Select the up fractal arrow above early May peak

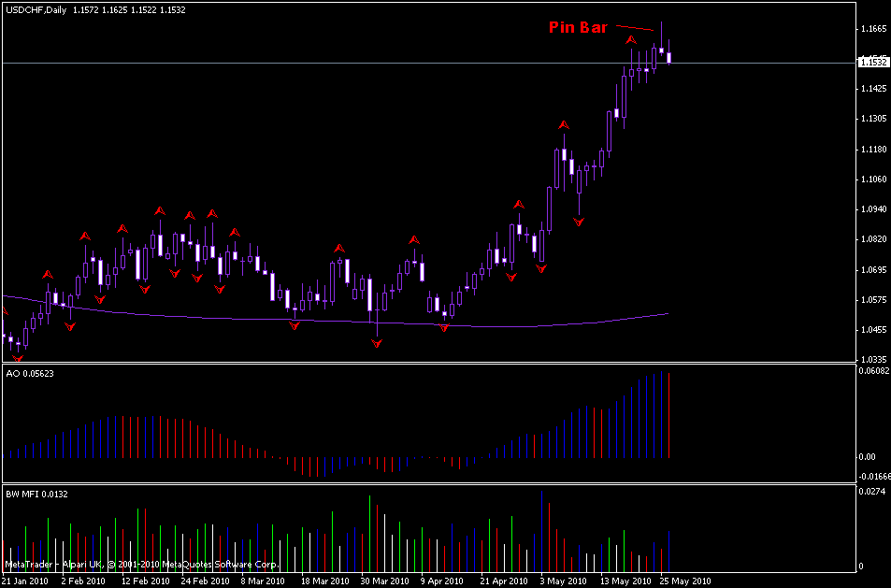tap(564, 125)
